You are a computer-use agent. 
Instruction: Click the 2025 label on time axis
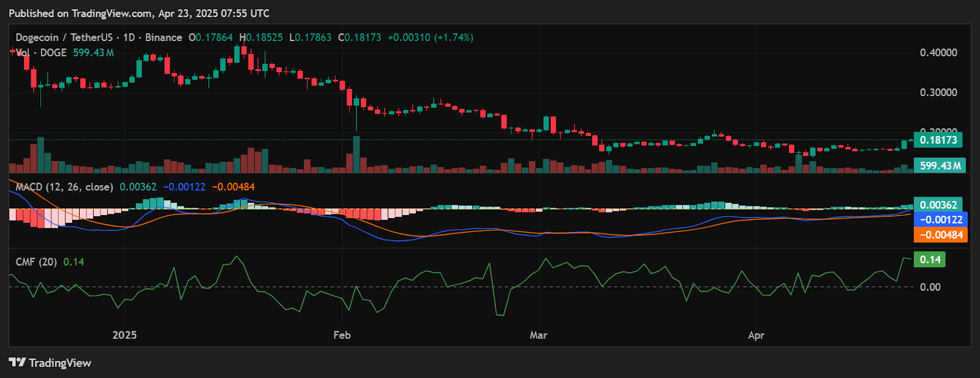click(125, 335)
